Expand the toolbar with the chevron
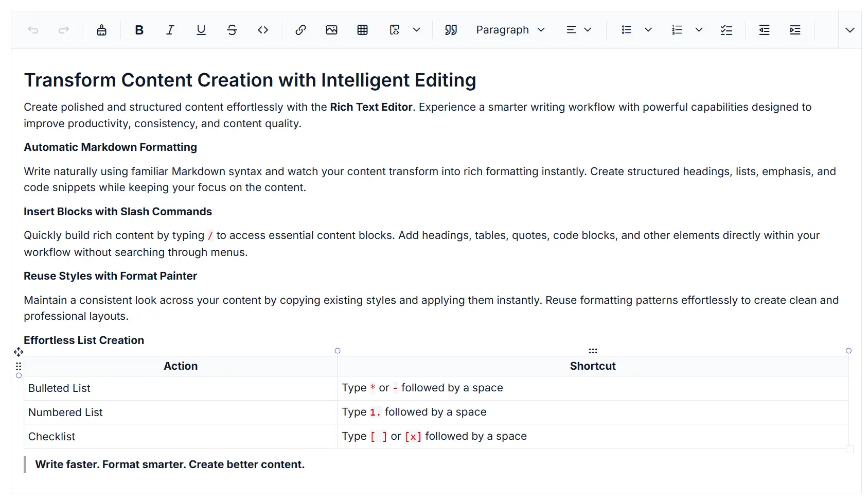 click(850, 30)
